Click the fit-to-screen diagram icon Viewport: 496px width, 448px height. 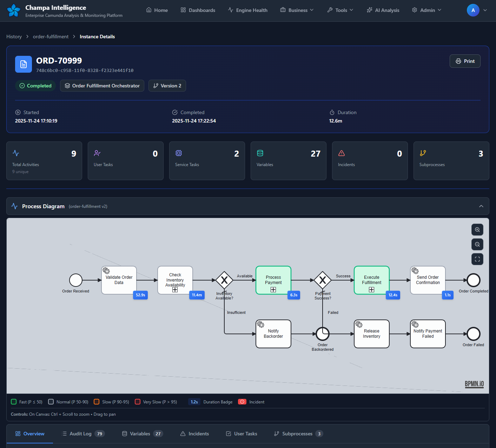[477, 259]
